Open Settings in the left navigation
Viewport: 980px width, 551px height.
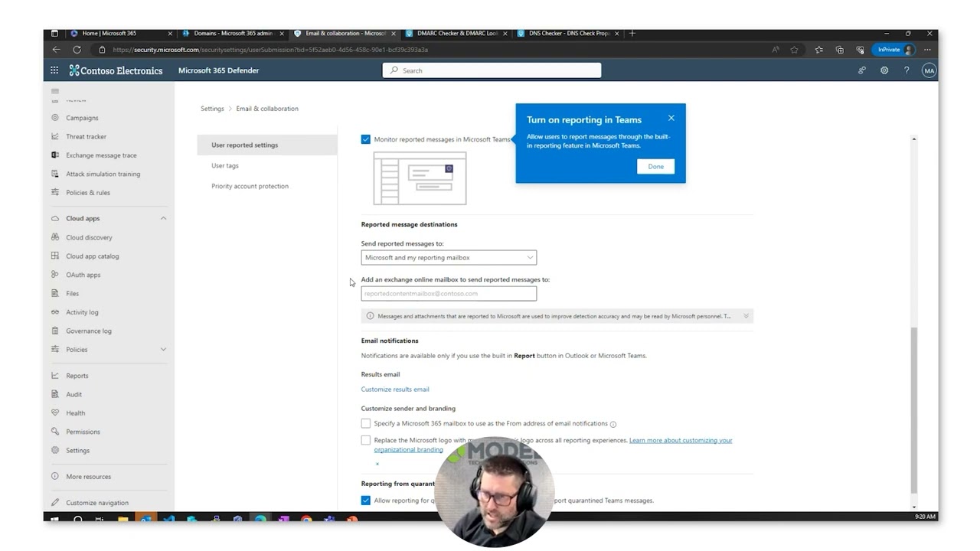77,451
